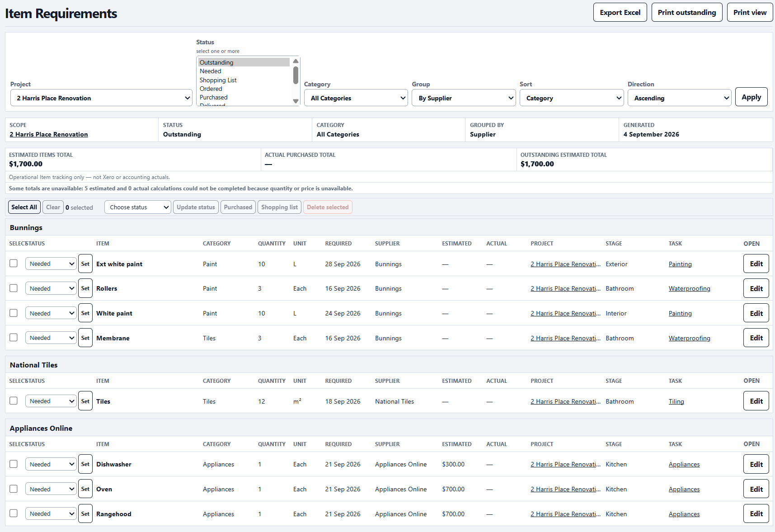
Task: Tick the checkbox for Oven row
Action: pyautogui.click(x=14, y=489)
